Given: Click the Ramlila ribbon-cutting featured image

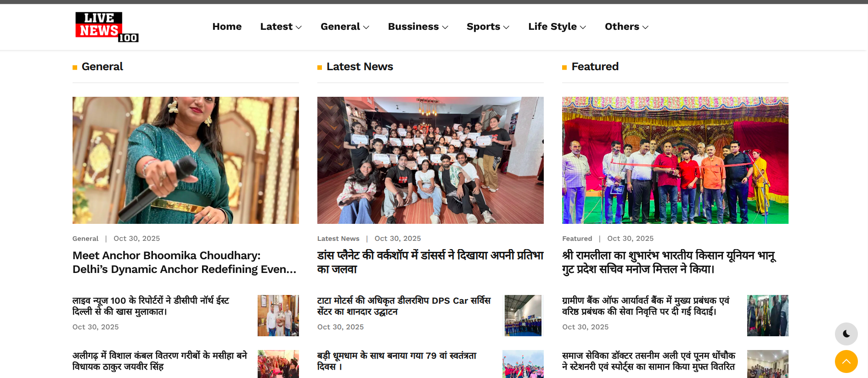Looking at the screenshot, I should pyautogui.click(x=675, y=160).
